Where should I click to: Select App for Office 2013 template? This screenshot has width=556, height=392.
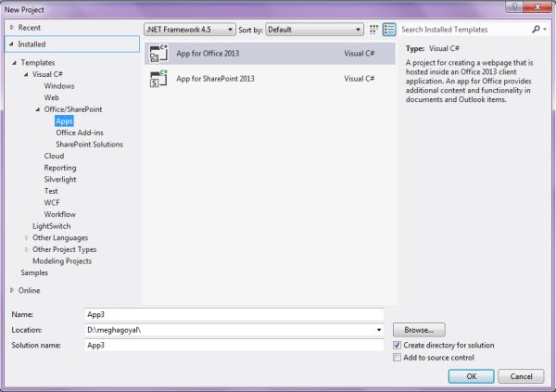[x=270, y=54]
